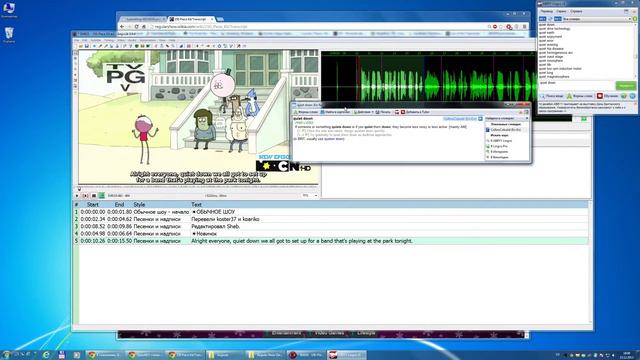Click the Windows Start button
The width and height of the screenshot is (640, 360).
6,355
